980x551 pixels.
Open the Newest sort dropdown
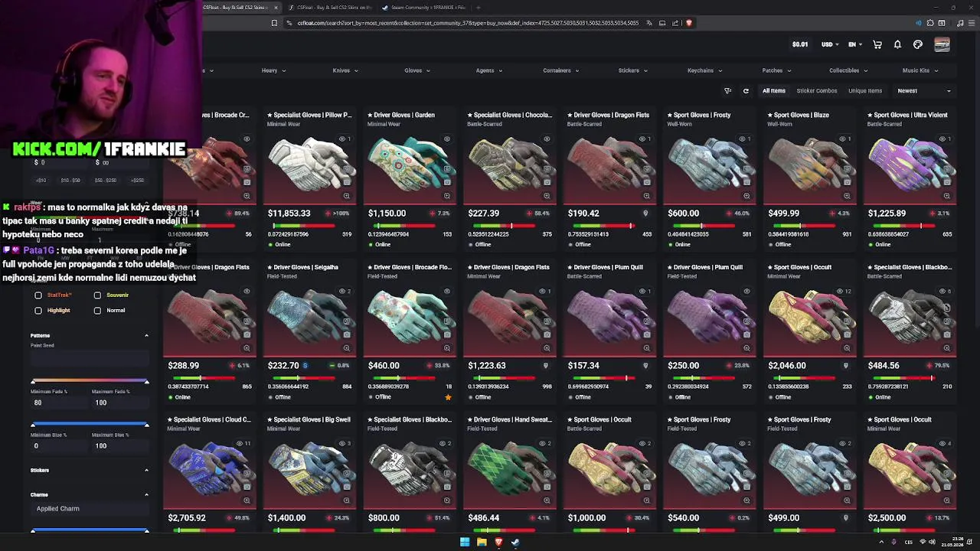[x=924, y=91]
